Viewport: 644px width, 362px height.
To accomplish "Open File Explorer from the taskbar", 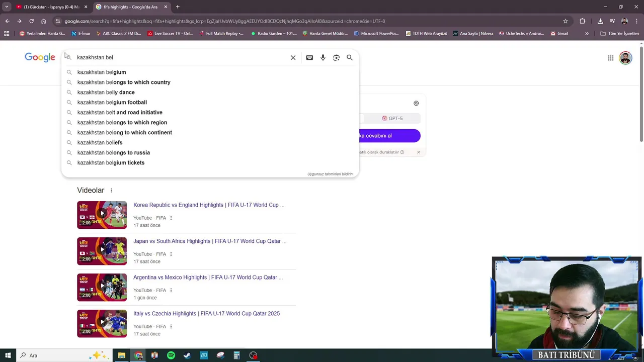I will (122, 355).
